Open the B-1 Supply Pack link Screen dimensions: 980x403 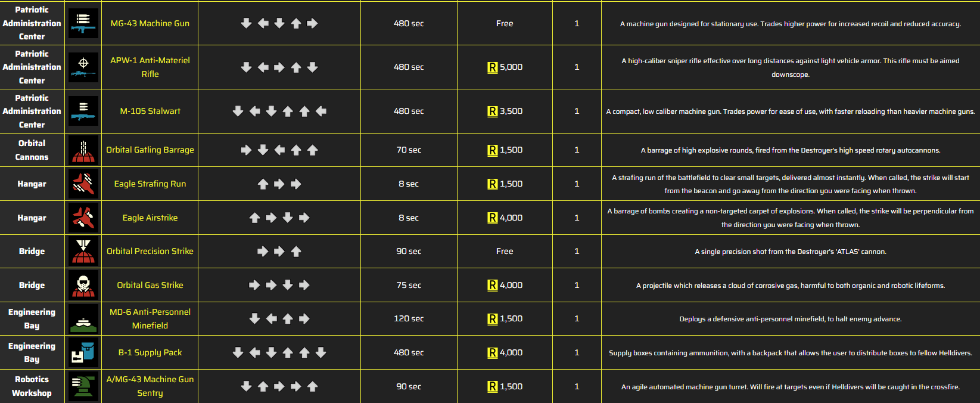150,352
